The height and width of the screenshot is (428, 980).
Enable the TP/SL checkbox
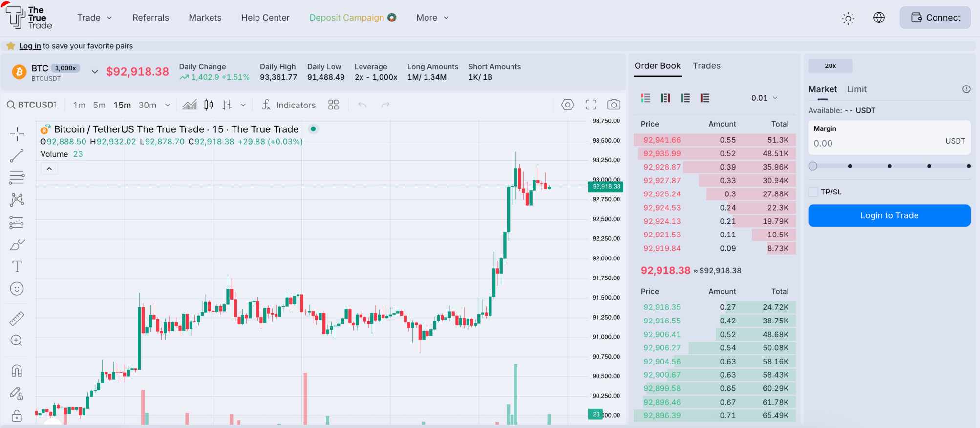[813, 192]
